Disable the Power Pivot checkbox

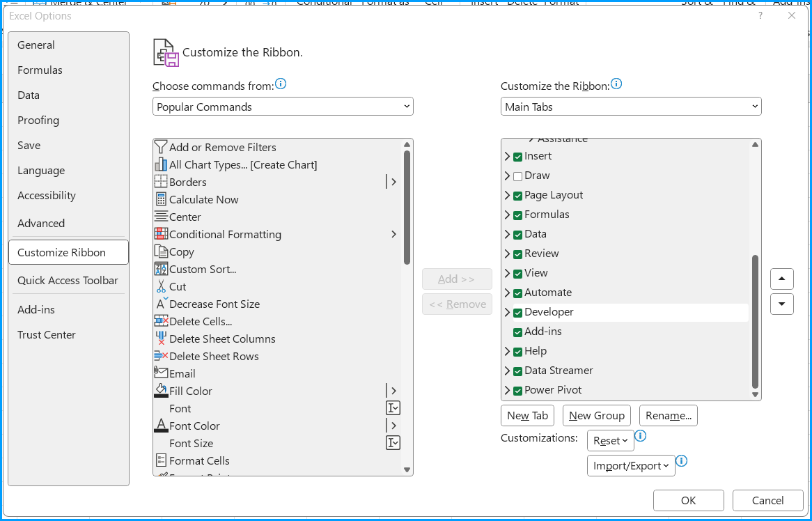[517, 390]
